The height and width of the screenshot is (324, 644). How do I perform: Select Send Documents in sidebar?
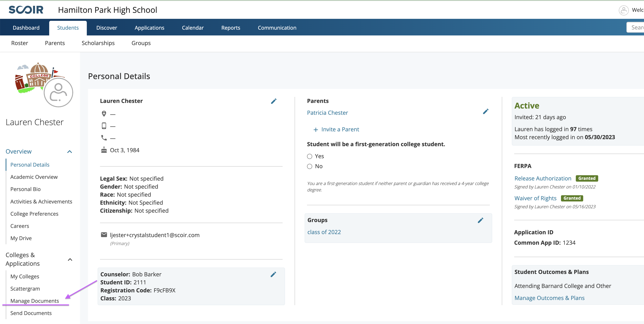click(31, 313)
